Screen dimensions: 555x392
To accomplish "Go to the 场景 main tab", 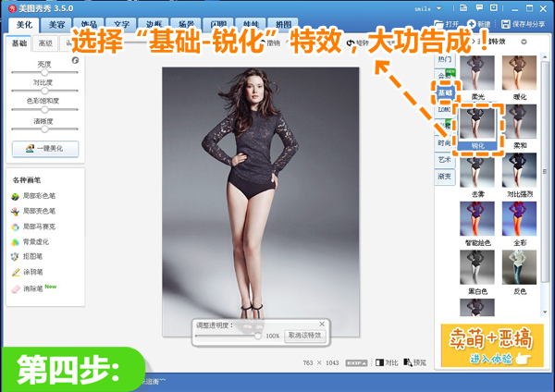I will 186,24.
